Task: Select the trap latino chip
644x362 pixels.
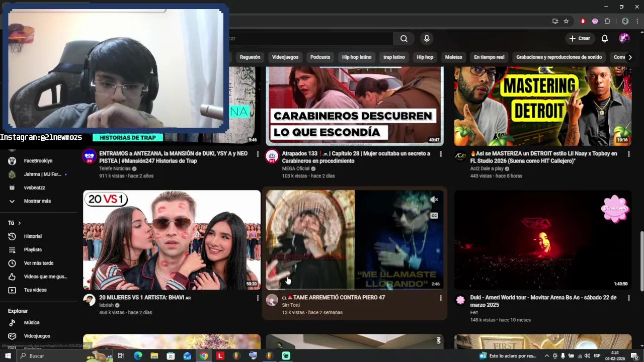Action: [x=394, y=57]
